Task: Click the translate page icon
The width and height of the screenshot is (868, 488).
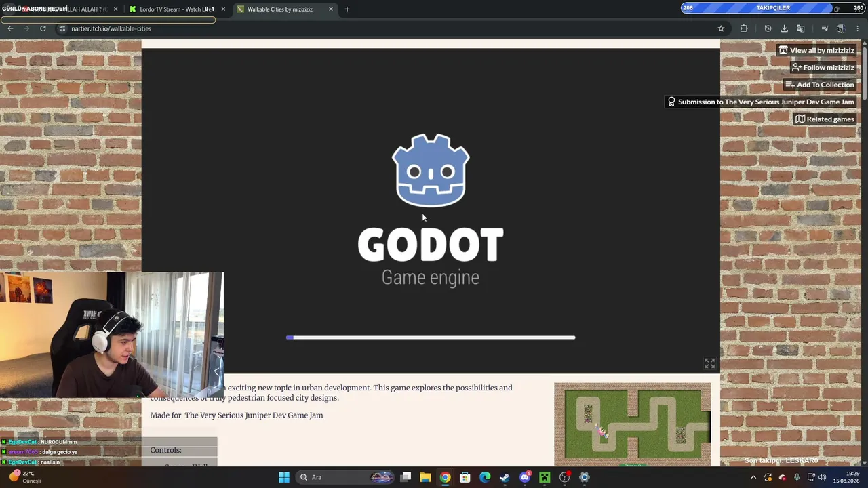Action: pos(800,28)
